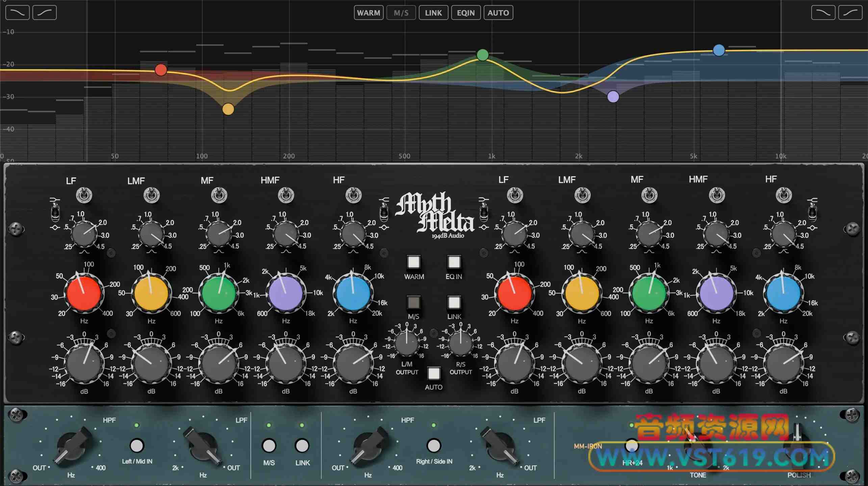The height and width of the screenshot is (486, 868).
Task: Click EQIN in the top toolbar
Action: 466,13
